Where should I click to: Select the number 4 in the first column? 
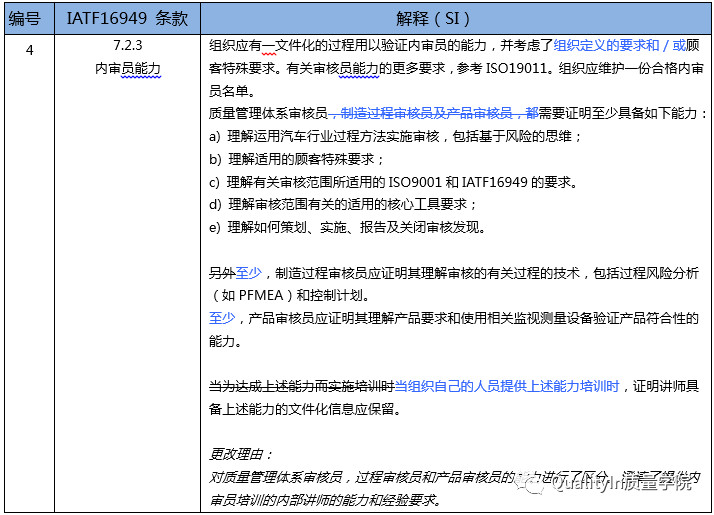[29, 47]
